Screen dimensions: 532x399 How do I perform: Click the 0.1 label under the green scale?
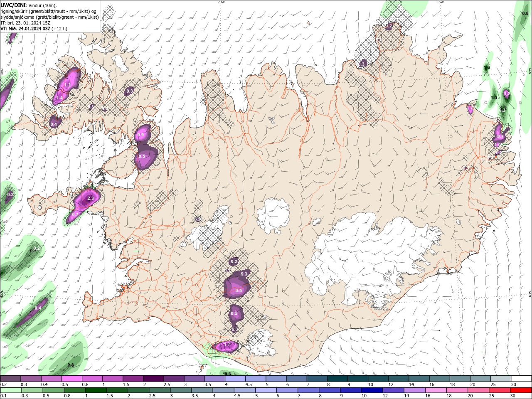3,397
